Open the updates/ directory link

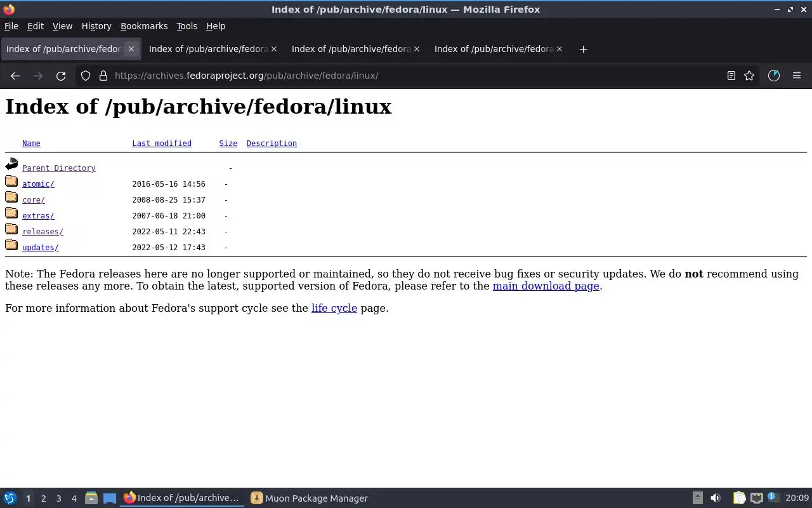41,248
